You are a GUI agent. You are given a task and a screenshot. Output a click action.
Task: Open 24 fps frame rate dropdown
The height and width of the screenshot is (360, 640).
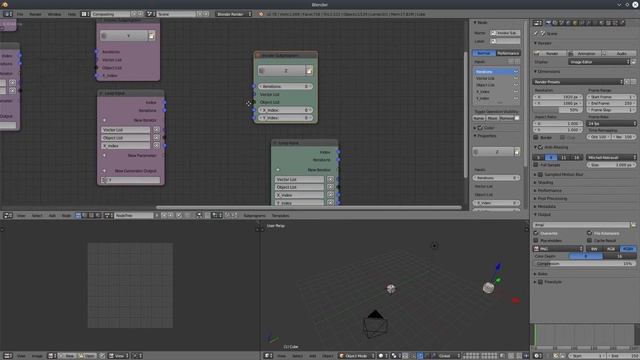point(611,123)
